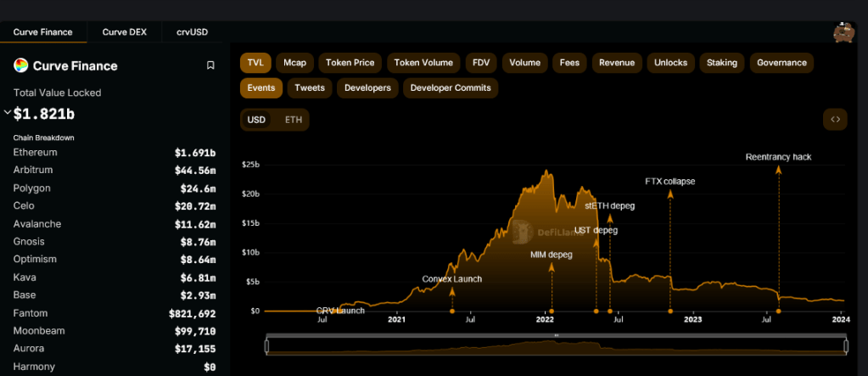This screenshot has width=868, height=376.
Task: Click the left handle of range slider
Action: [x=266, y=345]
